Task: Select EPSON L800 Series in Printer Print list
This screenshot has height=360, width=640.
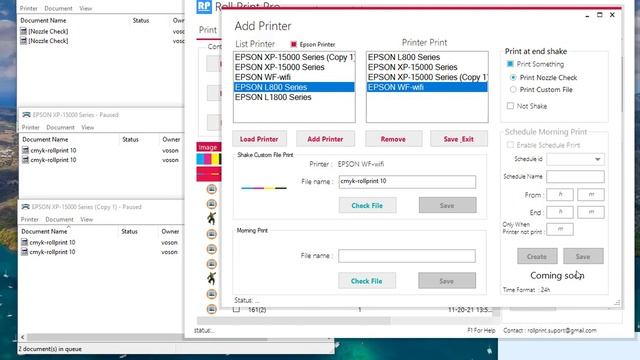Action: pos(427,57)
